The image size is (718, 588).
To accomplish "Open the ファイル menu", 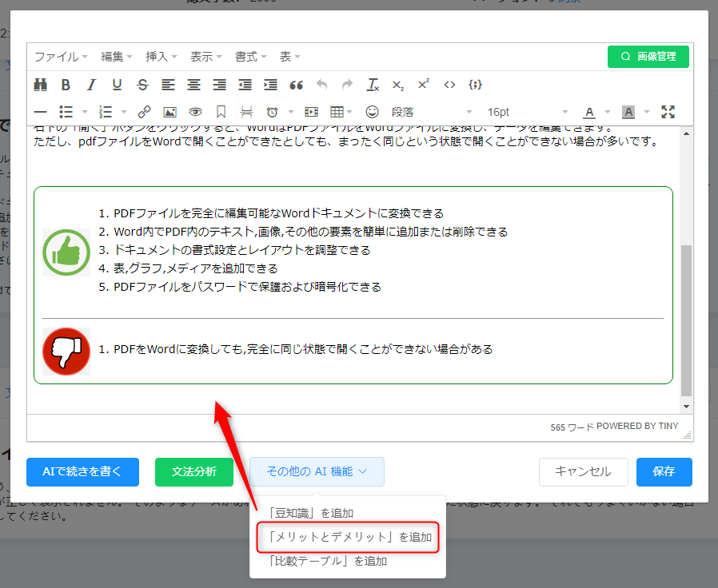I will (61, 57).
